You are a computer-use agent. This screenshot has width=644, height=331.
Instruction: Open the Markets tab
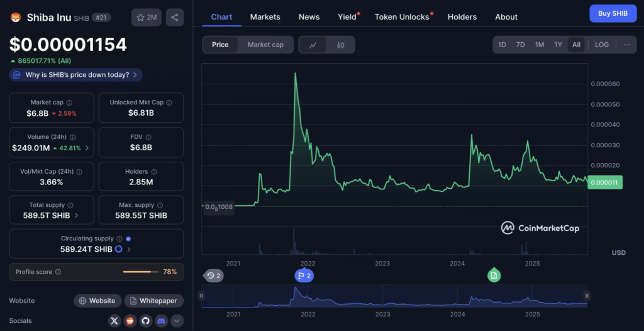265,17
